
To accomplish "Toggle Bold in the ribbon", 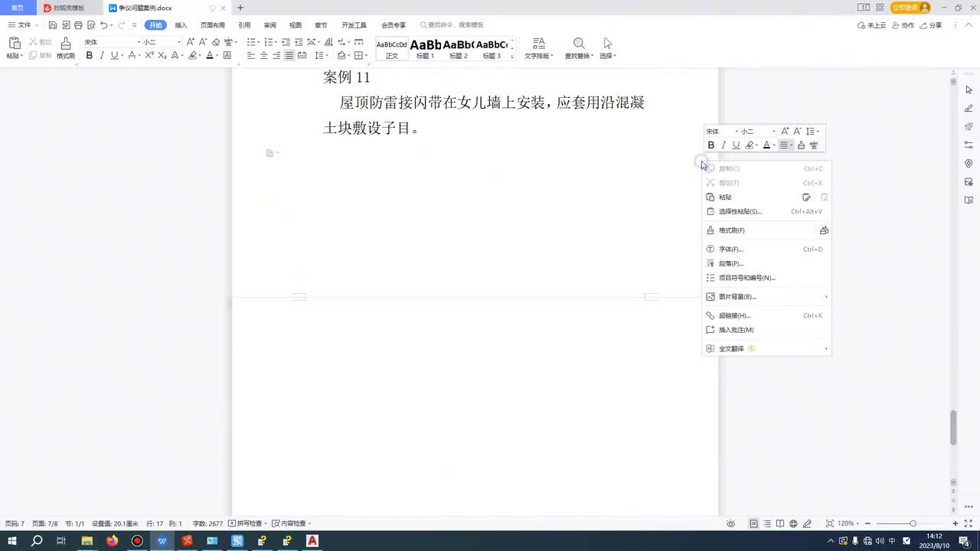I will point(90,56).
